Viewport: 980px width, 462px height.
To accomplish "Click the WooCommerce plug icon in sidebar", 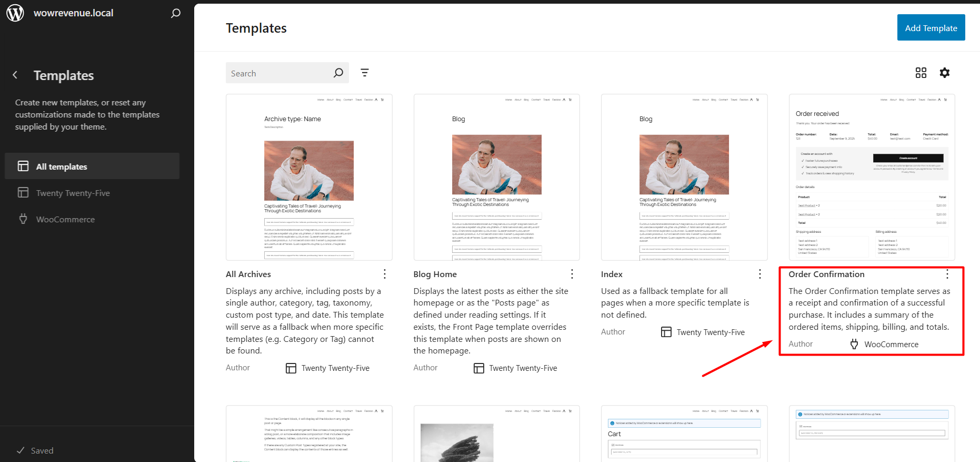I will (23, 219).
